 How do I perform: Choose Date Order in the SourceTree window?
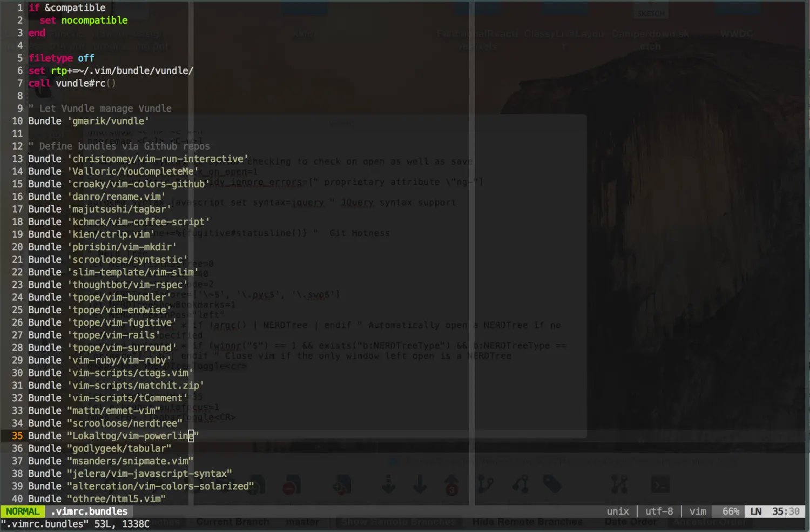(630, 522)
